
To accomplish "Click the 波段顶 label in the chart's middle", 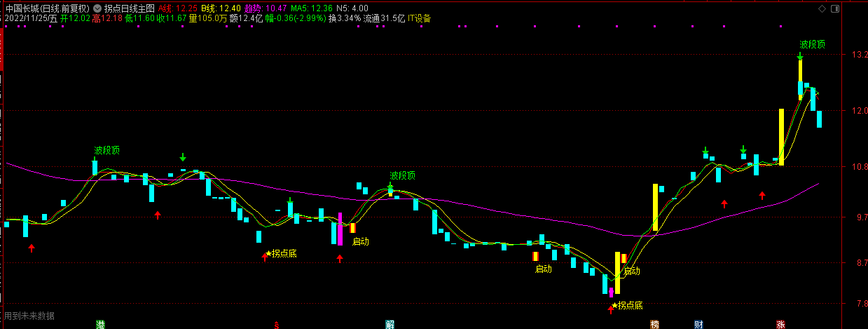I will 403,175.
